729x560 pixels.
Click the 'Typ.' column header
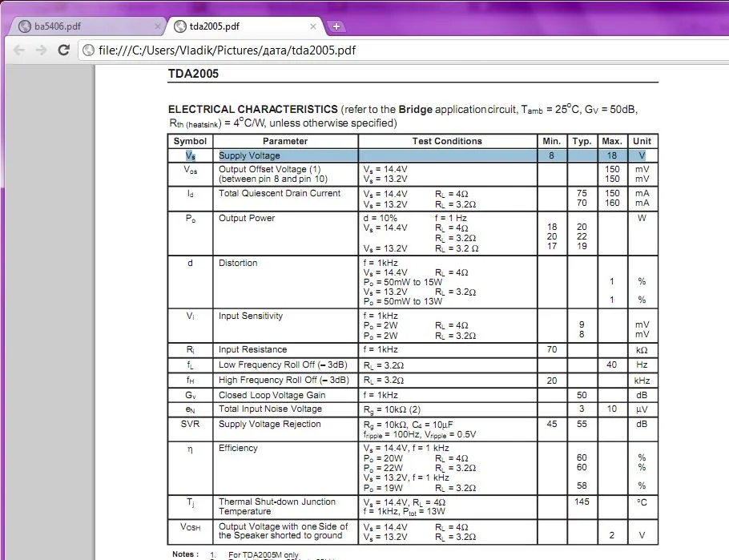[x=582, y=141]
